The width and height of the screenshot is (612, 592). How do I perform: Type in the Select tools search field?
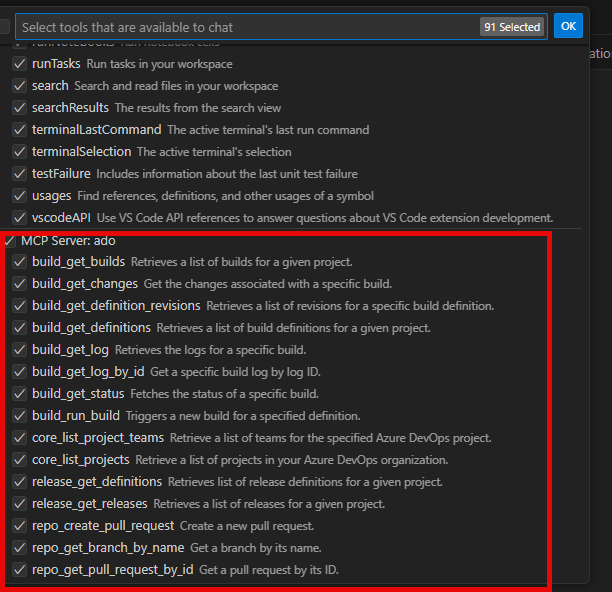[x=240, y=27]
